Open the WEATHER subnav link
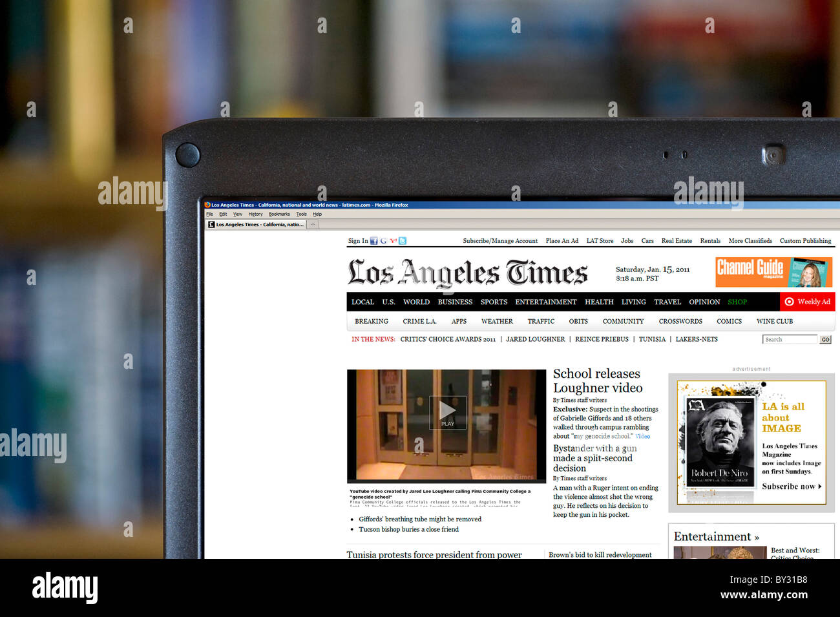The image size is (840, 617). [497, 321]
